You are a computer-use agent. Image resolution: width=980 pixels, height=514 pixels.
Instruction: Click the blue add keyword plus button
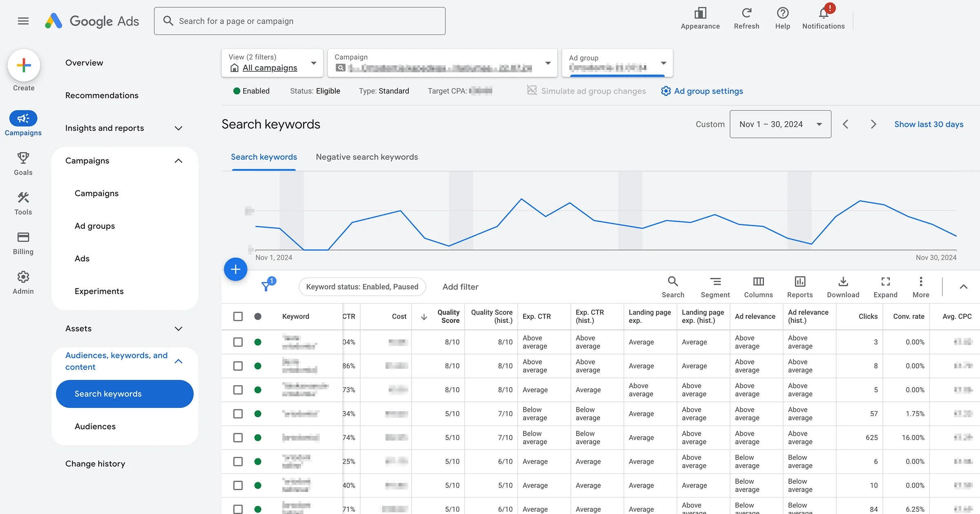tap(236, 269)
